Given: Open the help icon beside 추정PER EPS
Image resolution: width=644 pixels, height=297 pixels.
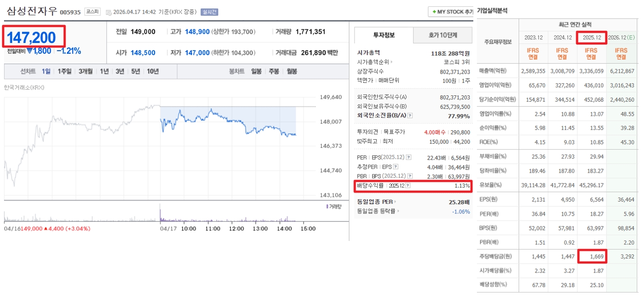Looking at the screenshot, I should pos(396,166).
